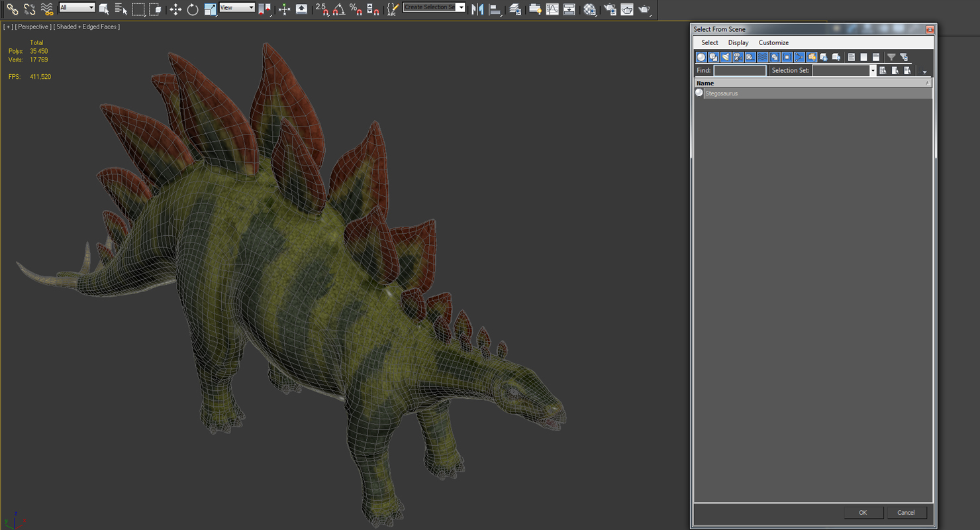Toggle the Display Lights filter
980x530 pixels.
coord(726,57)
